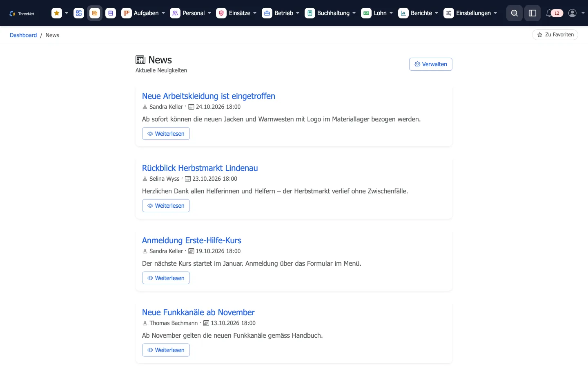Open notifications bell with 12 badge
588x368 pixels.
click(x=554, y=13)
